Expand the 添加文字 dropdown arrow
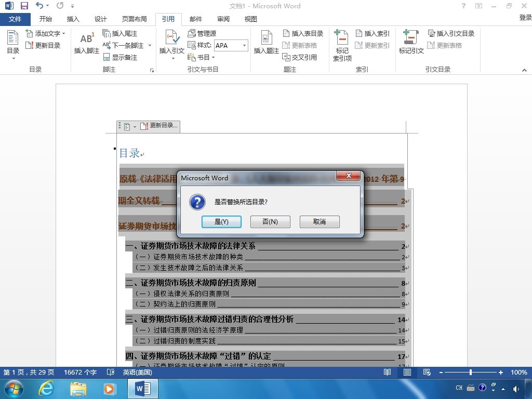This screenshot has height=399, width=532. 63,34
